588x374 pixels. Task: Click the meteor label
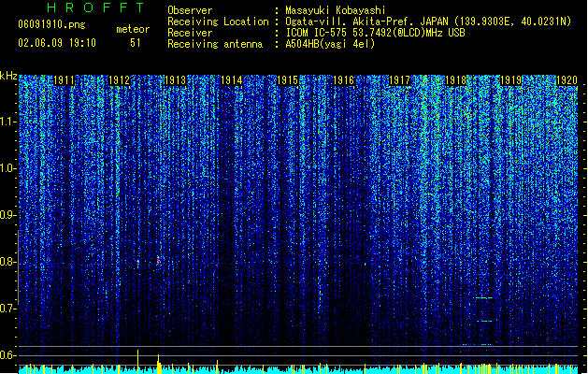tap(133, 29)
